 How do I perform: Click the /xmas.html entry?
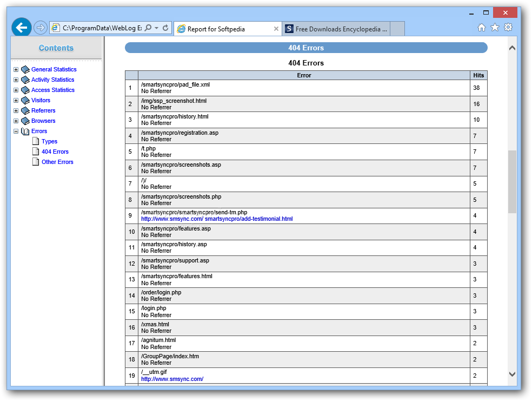pos(155,324)
